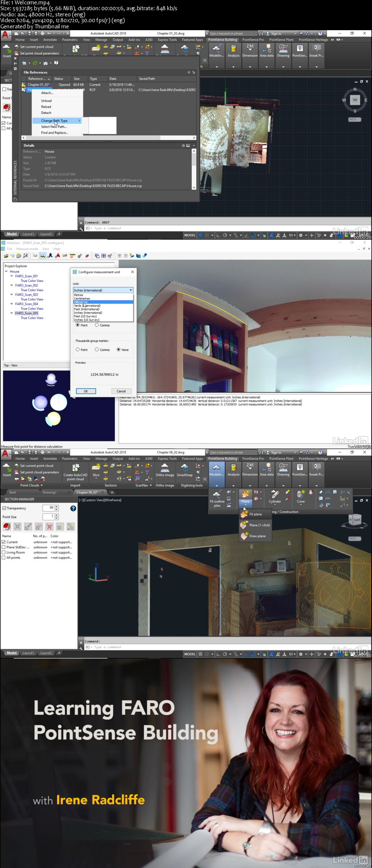Image resolution: width=372 pixels, height=868 pixels.
Task: Open the help icon in External References palette toolbar
Action: (56, 63)
